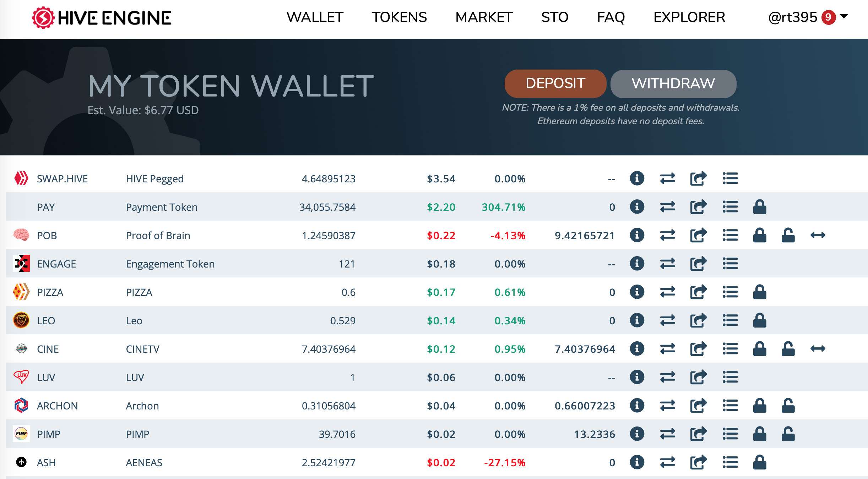Click the PIMP token symbol
868x479 pixels.
coord(49,434)
